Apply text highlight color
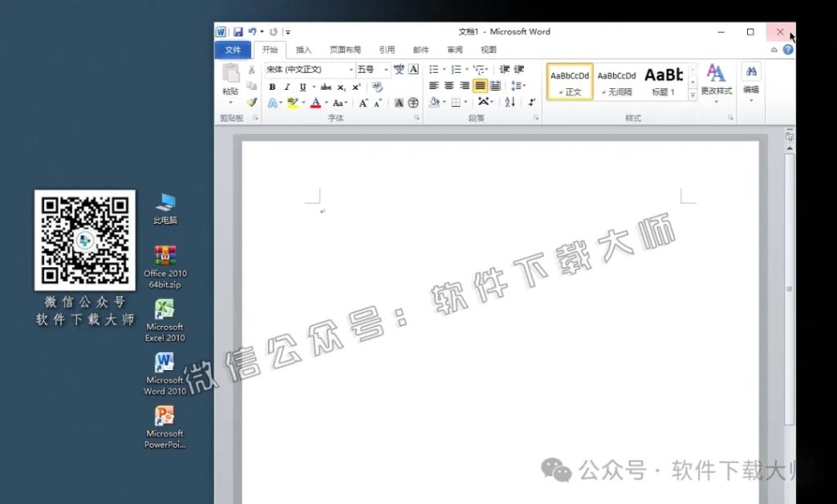The width and height of the screenshot is (837, 504). coord(291,102)
